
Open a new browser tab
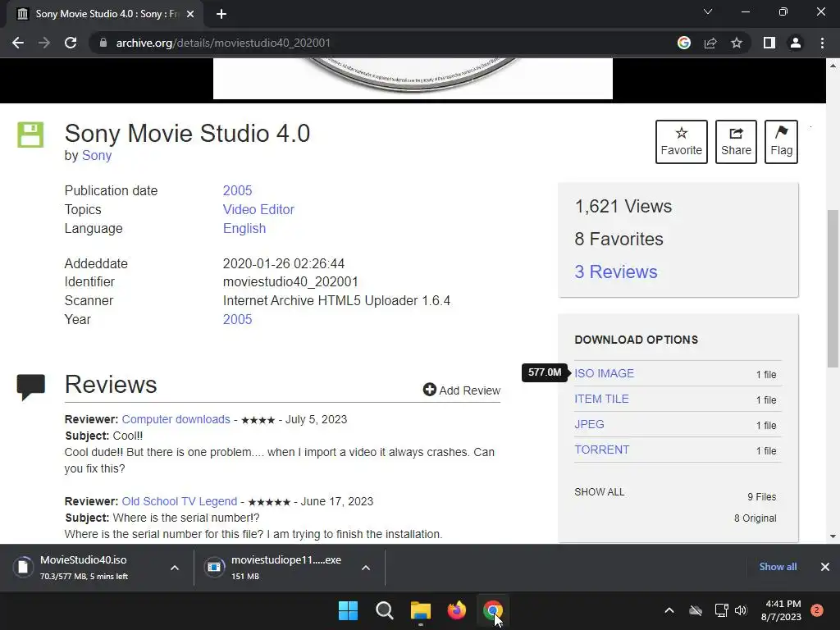coord(221,14)
